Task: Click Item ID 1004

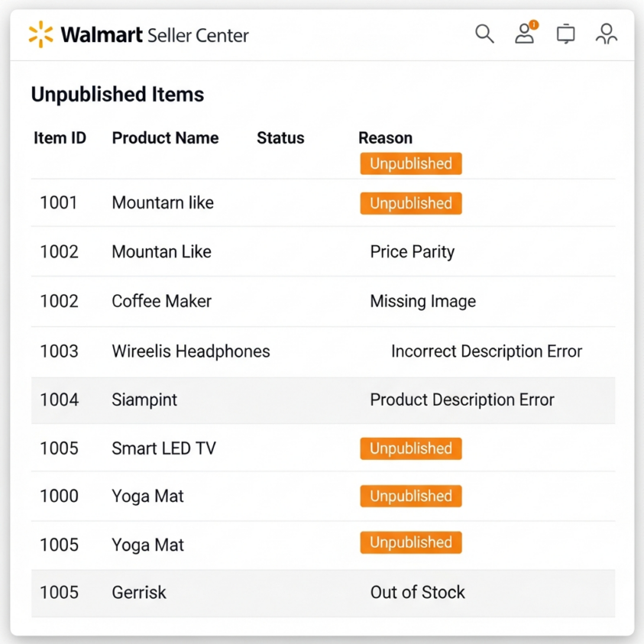Action: 59,400
